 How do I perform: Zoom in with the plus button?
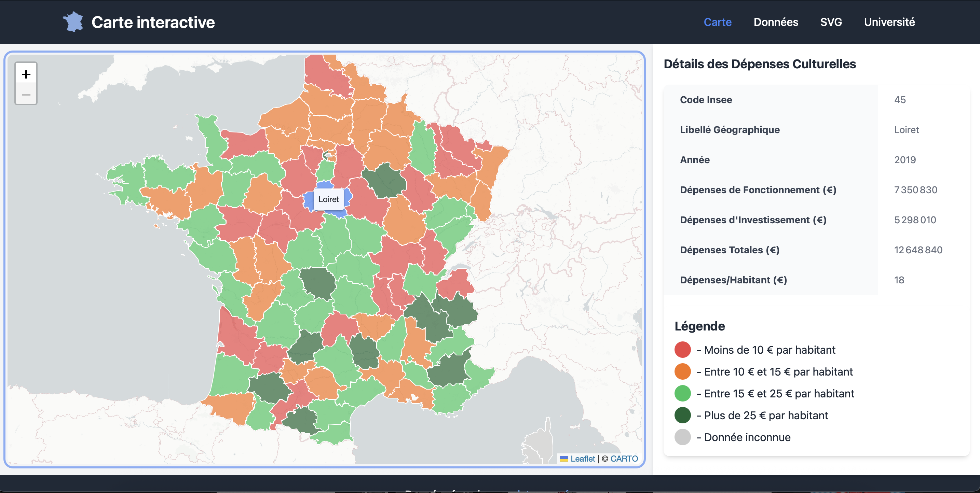coord(26,74)
